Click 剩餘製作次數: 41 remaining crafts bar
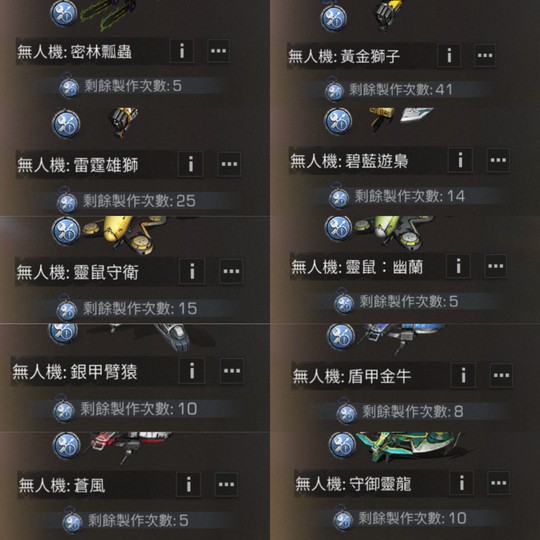Screen dimensions: 540x540 pos(399,90)
